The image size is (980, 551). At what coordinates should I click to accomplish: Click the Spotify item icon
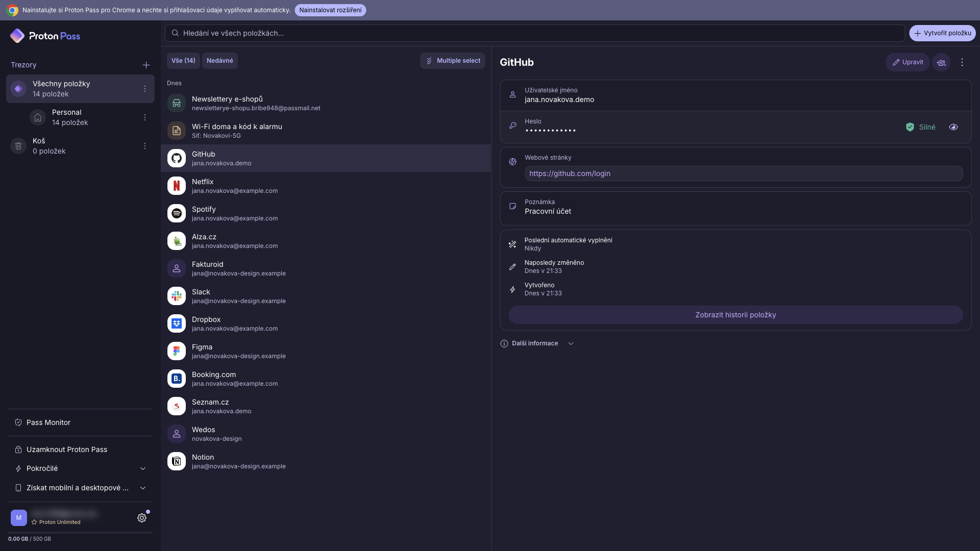177,213
